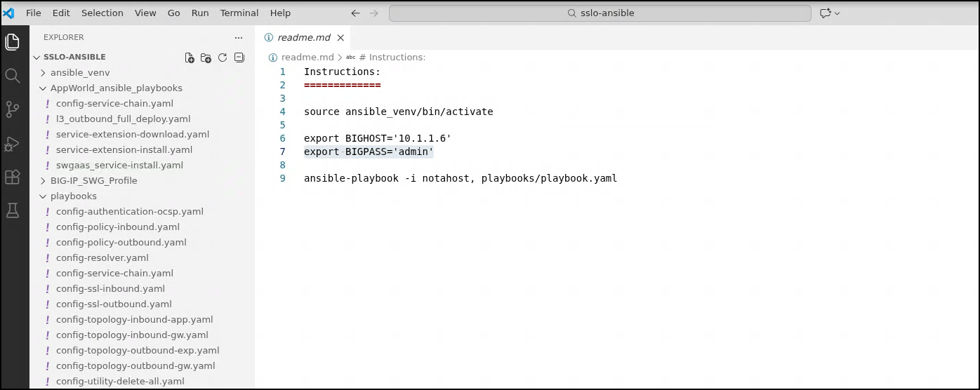Click the 'Instructions:' heading on line 1
The height and width of the screenshot is (390, 980).
(342, 72)
